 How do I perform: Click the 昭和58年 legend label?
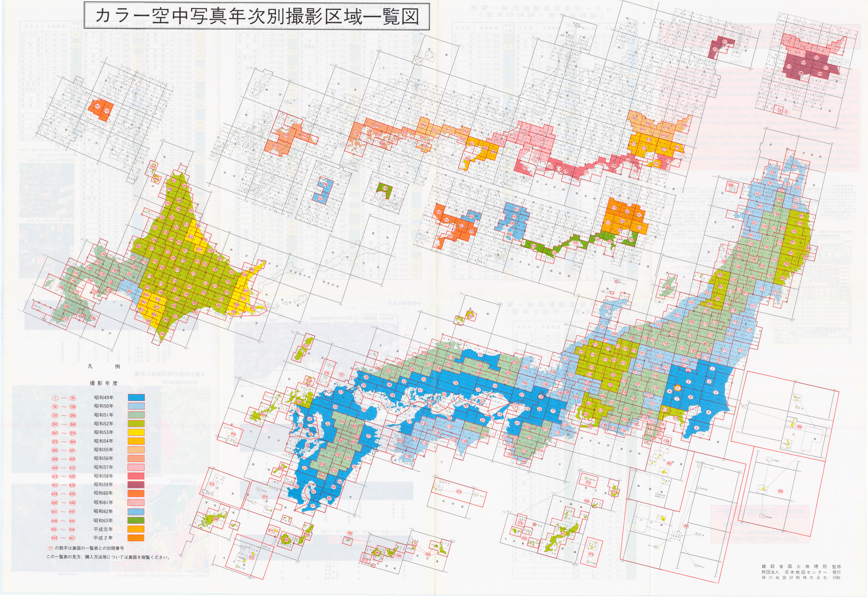pos(104,476)
